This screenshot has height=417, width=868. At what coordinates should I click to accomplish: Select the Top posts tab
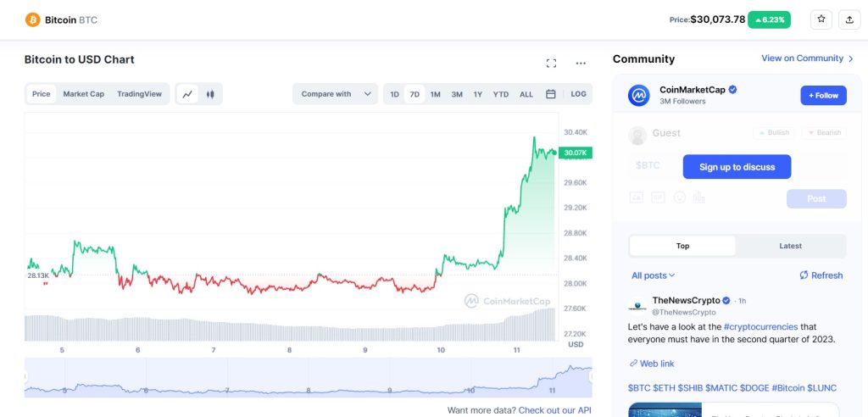point(682,246)
